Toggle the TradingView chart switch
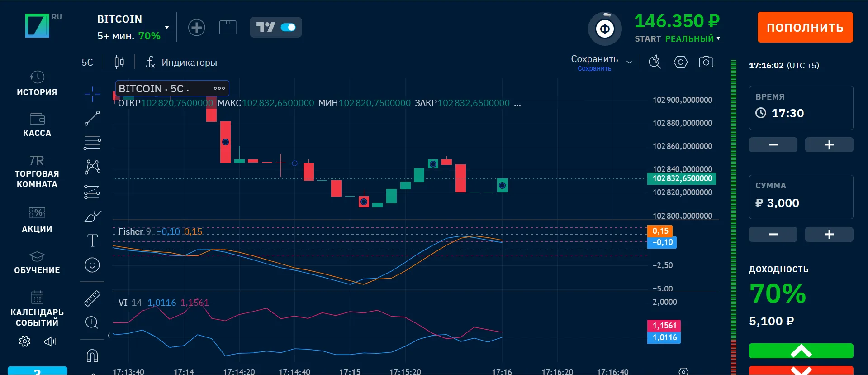The width and height of the screenshot is (868, 375). pyautogui.click(x=288, y=28)
